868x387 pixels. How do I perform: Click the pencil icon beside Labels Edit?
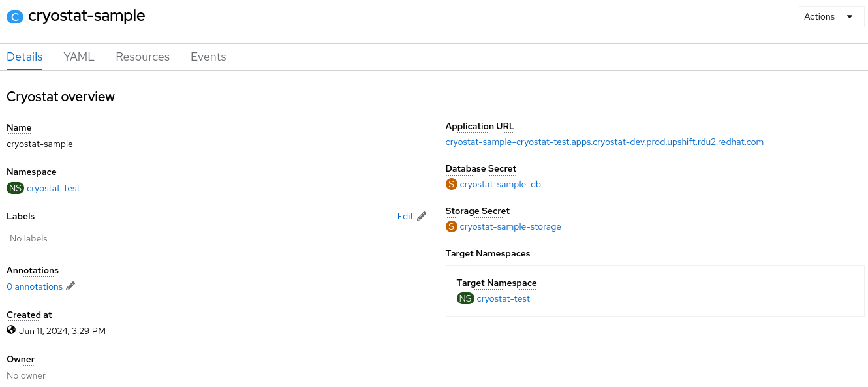click(x=422, y=216)
